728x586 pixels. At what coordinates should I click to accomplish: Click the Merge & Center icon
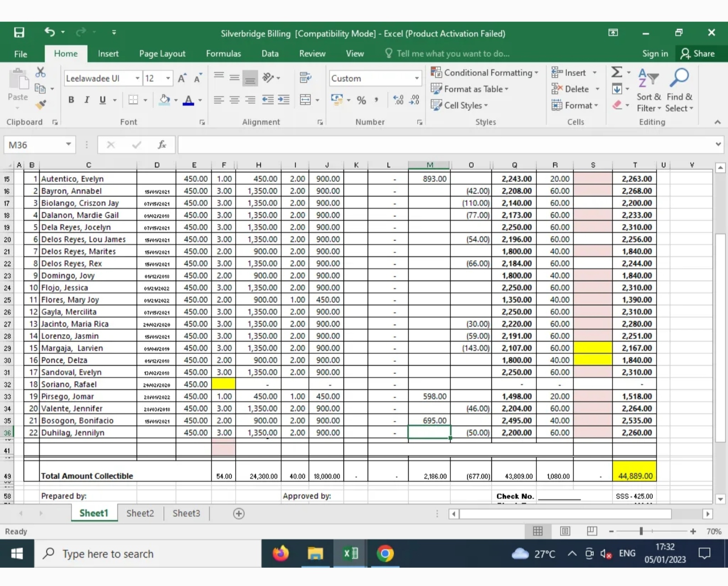click(306, 100)
